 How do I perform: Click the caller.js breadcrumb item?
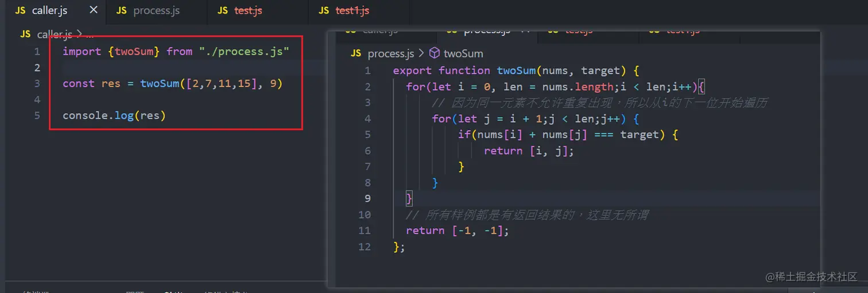click(55, 34)
